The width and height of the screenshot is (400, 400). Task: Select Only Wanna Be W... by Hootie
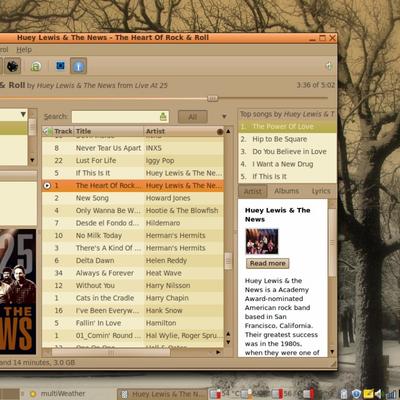pyautogui.click(x=133, y=210)
